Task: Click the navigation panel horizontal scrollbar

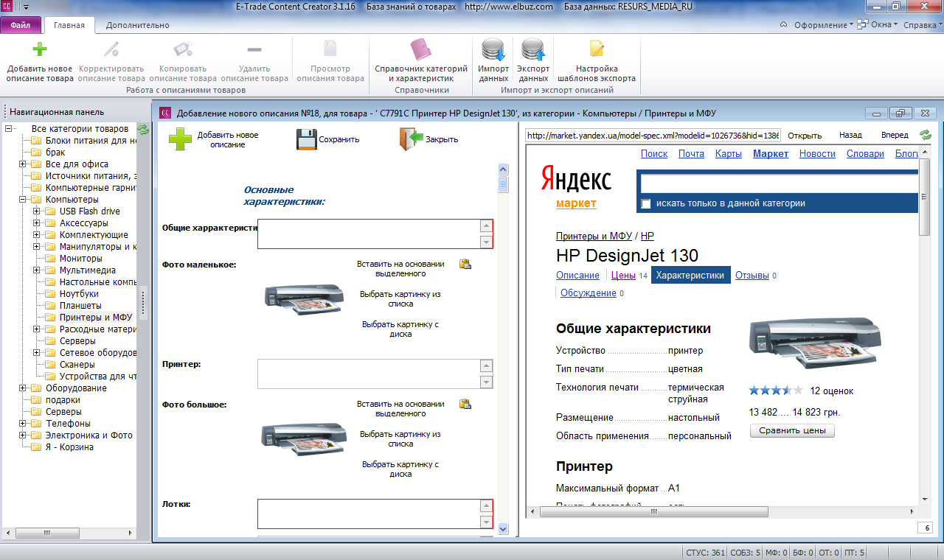Action: [x=71, y=533]
